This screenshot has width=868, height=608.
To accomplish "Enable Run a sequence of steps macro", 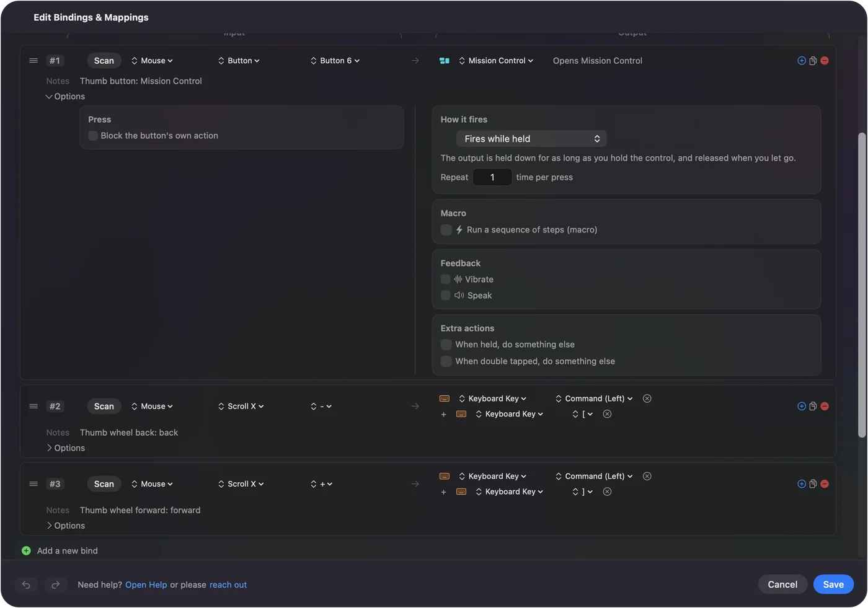I will pyautogui.click(x=446, y=230).
